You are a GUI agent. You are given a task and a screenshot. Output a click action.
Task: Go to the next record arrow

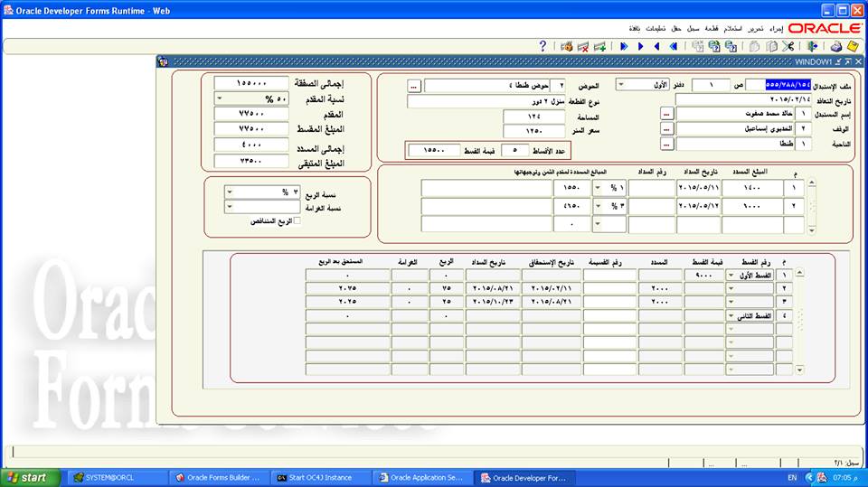click(x=640, y=46)
